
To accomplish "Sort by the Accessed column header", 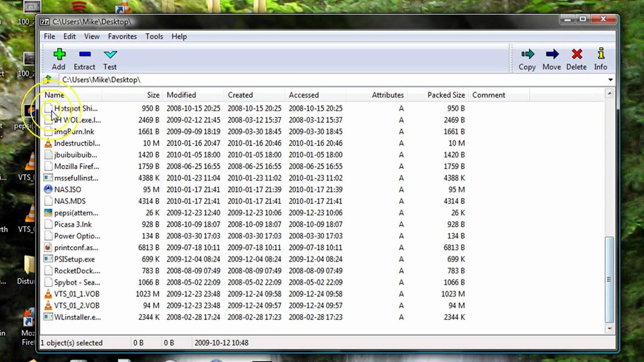I will click(315, 95).
